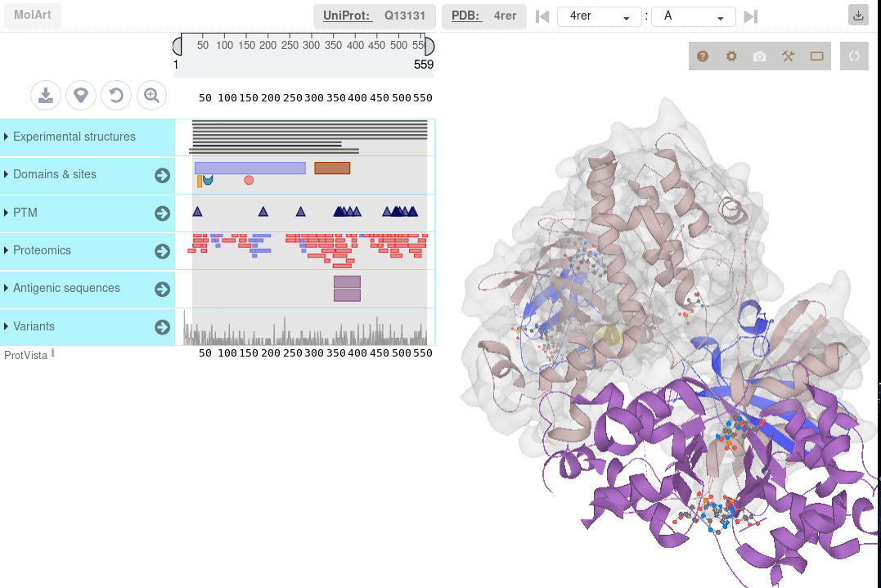Open the help icon in the structure viewer
The height and width of the screenshot is (588, 881).
[703, 56]
